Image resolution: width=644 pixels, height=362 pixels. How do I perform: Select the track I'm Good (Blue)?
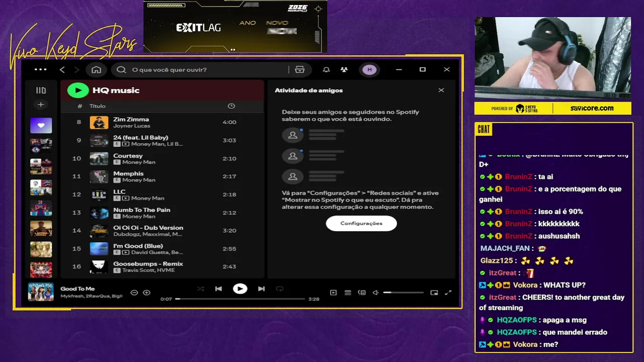pos(162,249)
